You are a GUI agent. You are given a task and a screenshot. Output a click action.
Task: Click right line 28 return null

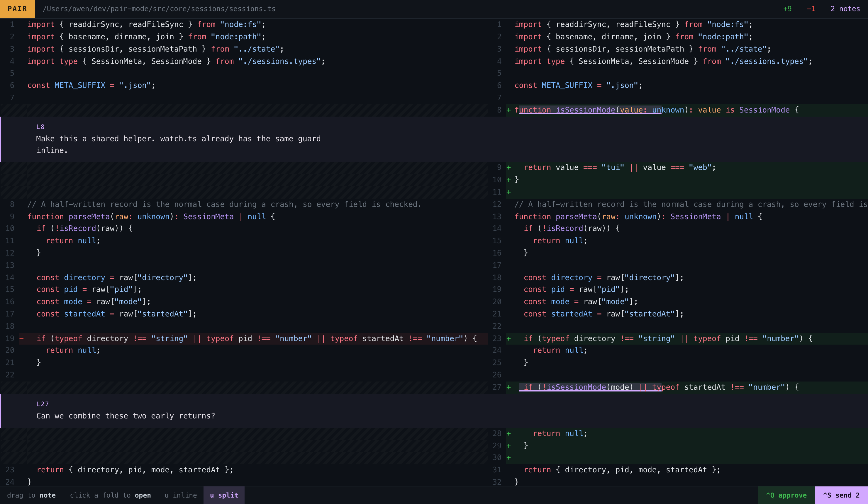560,434
